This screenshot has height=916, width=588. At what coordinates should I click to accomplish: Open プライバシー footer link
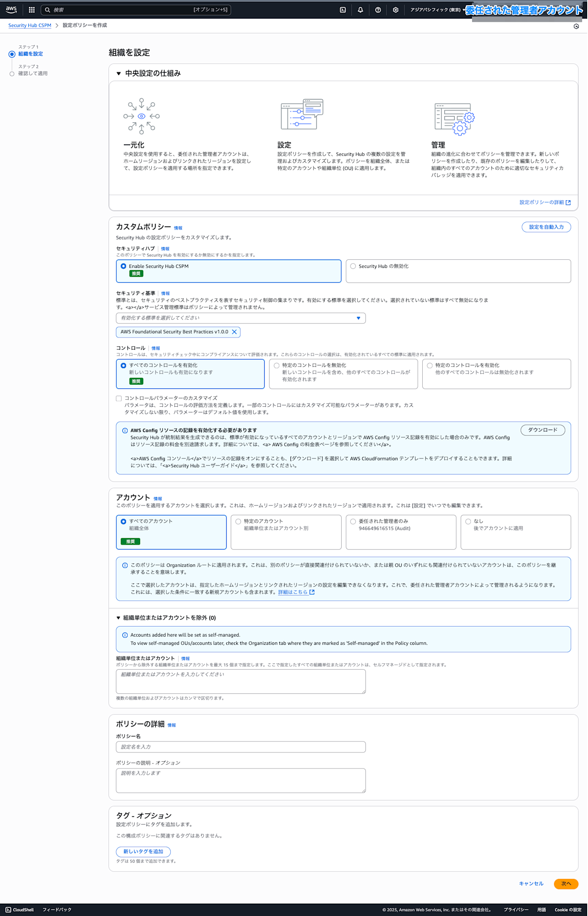[x=516, y=910]
